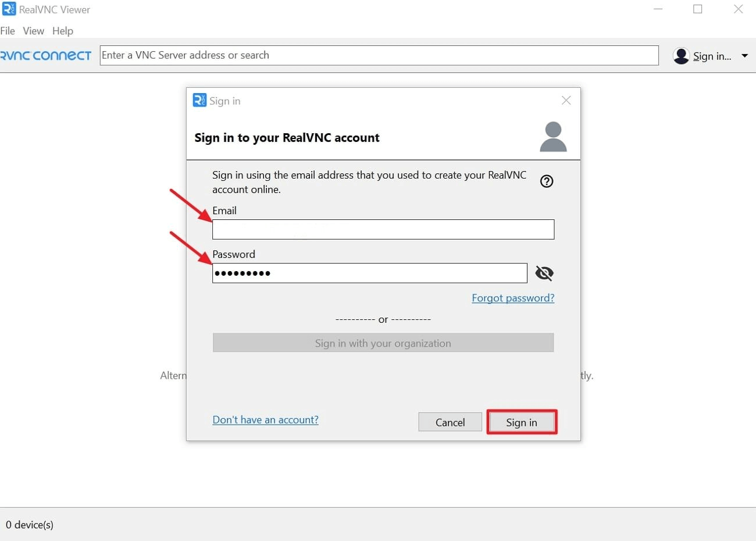
Task: Minimize the RealVNC Viewer window
Action: point(658,9)
